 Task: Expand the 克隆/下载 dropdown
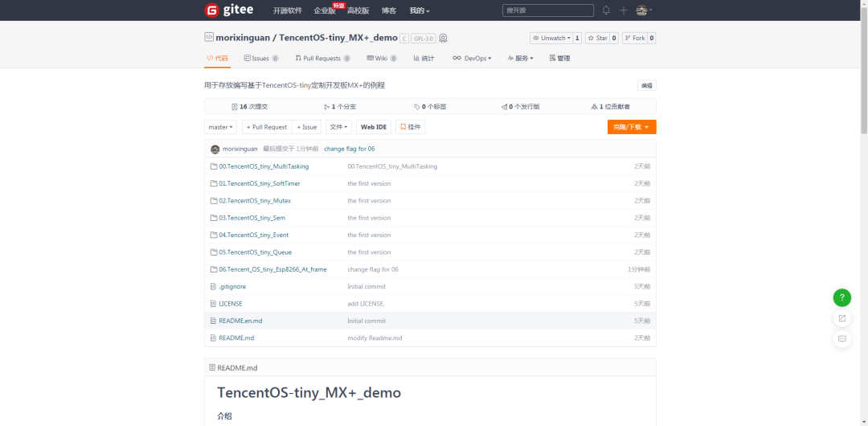632,127
